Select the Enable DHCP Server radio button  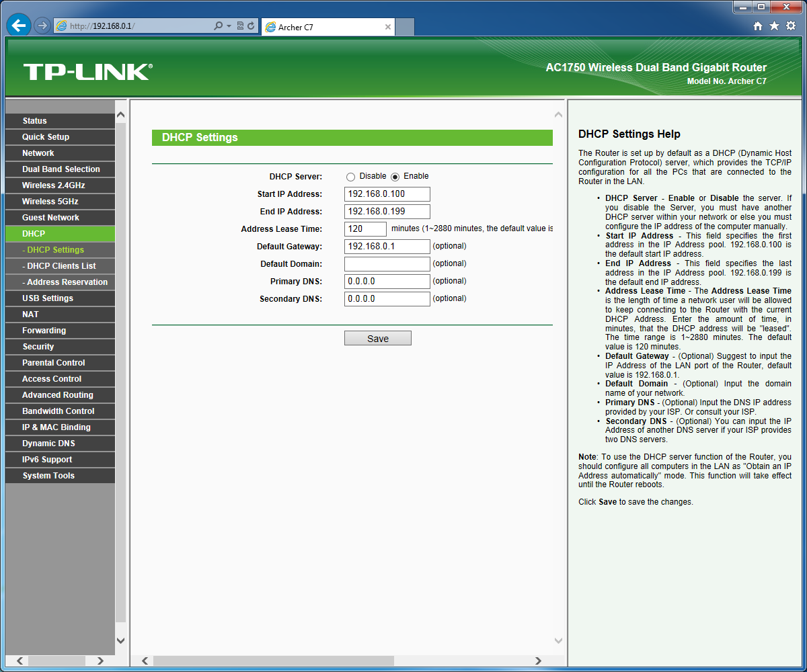(395, 177)
